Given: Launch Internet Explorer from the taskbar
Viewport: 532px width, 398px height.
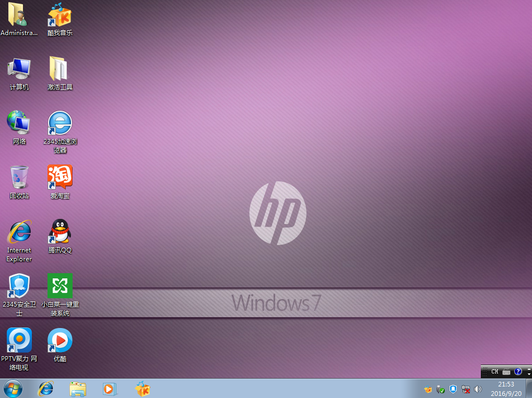Looking at the screenshot, I should pyautogui.click(x=46, y=389).
